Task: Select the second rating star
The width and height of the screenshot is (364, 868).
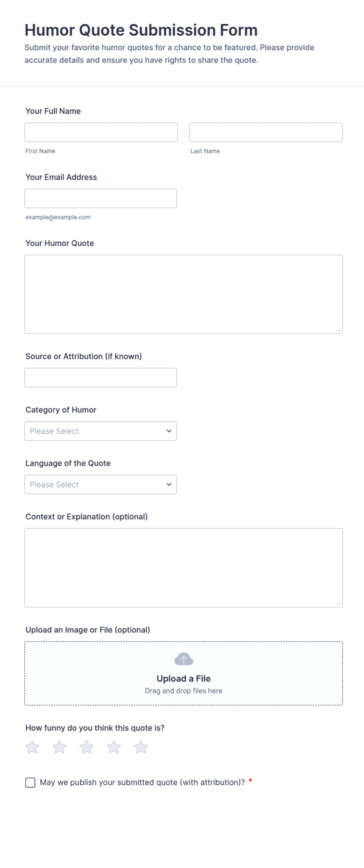Action: (59, 747)
